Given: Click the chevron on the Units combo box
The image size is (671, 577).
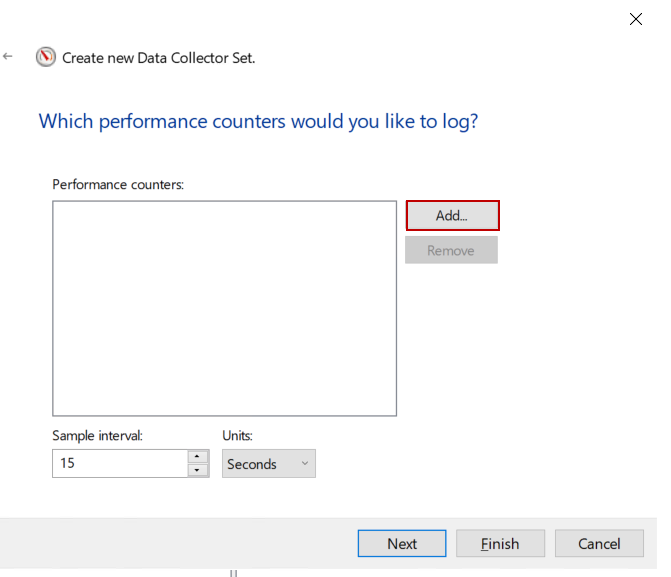Looking at the screenshot, I should (304, 464).
